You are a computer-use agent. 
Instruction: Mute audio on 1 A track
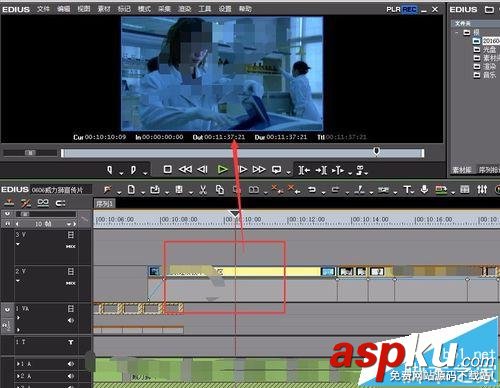point(71,364)
